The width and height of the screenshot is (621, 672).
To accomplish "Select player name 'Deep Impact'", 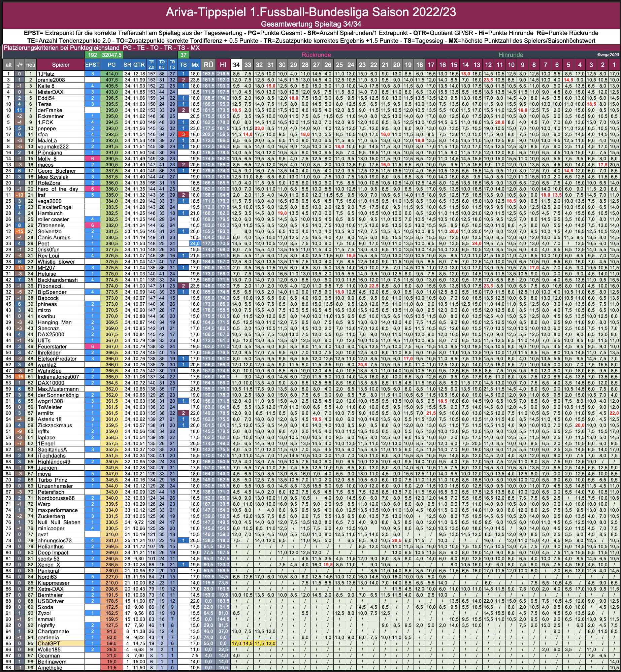I will coord(53,552).
